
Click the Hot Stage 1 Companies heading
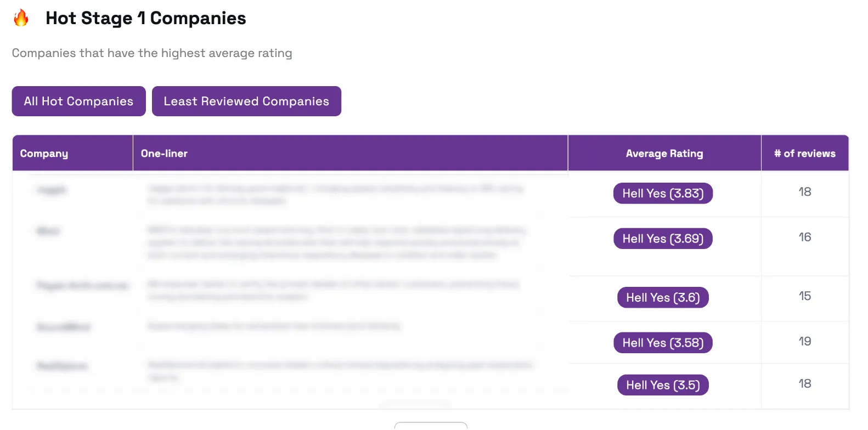[x=146, y=18]
